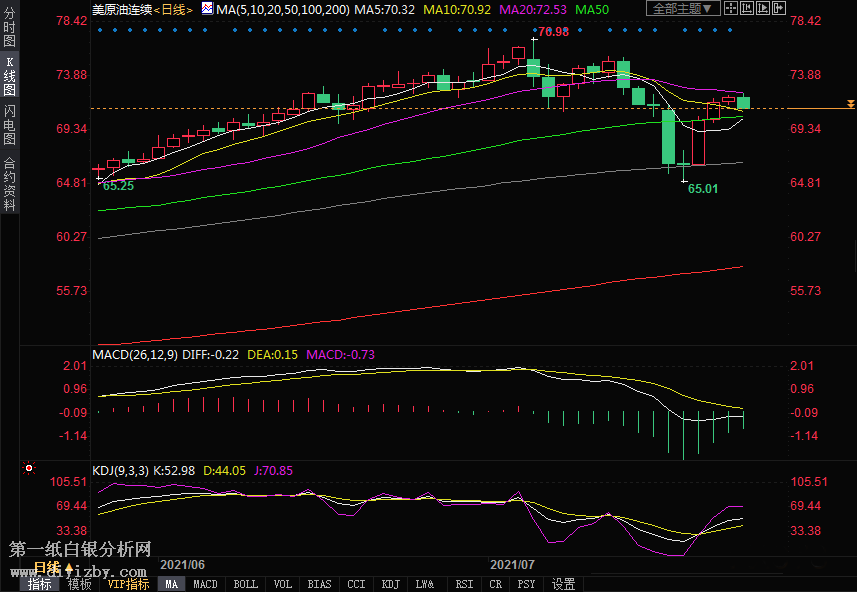Click the VIP指标 button

coord(128,584)
